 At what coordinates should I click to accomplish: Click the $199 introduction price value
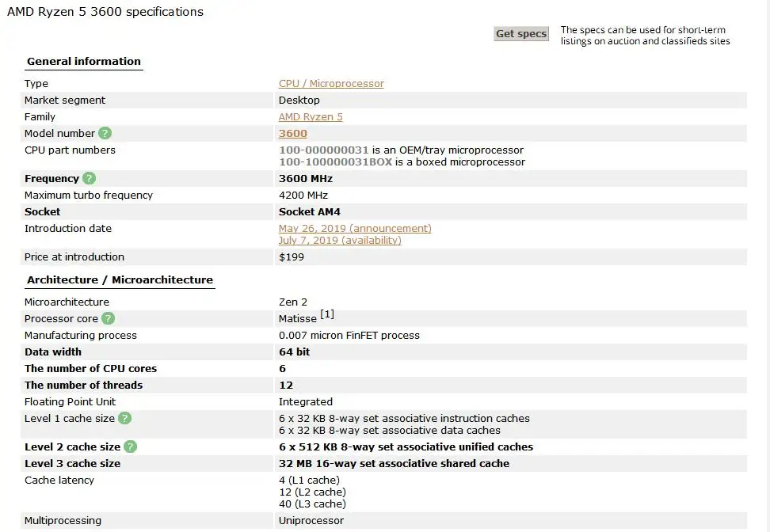[x=292, y=256]
